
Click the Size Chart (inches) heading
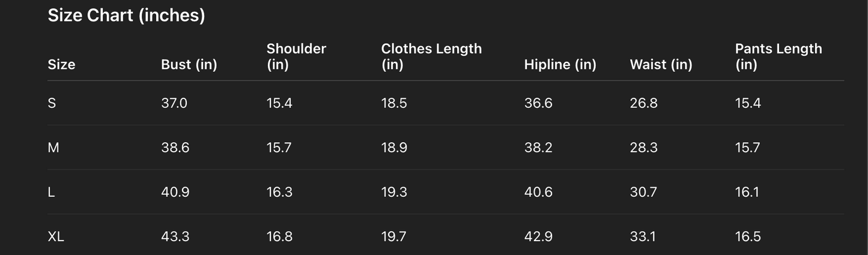126,16
